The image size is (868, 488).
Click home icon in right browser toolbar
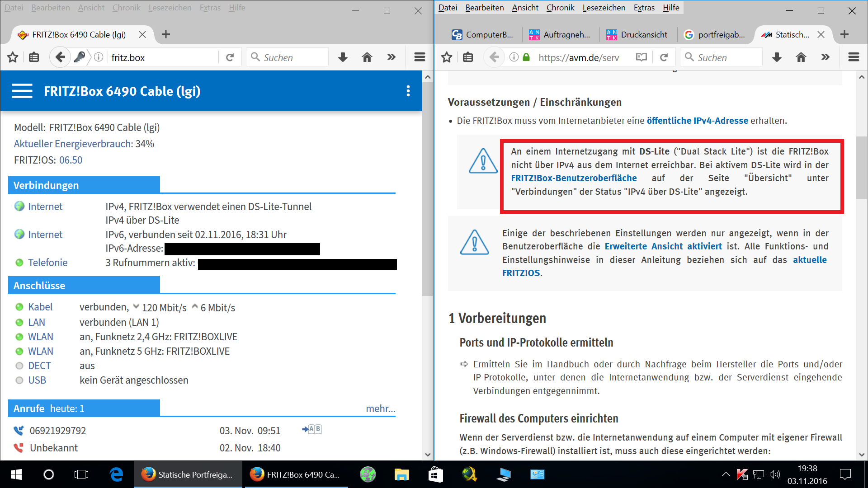(801, 57)
